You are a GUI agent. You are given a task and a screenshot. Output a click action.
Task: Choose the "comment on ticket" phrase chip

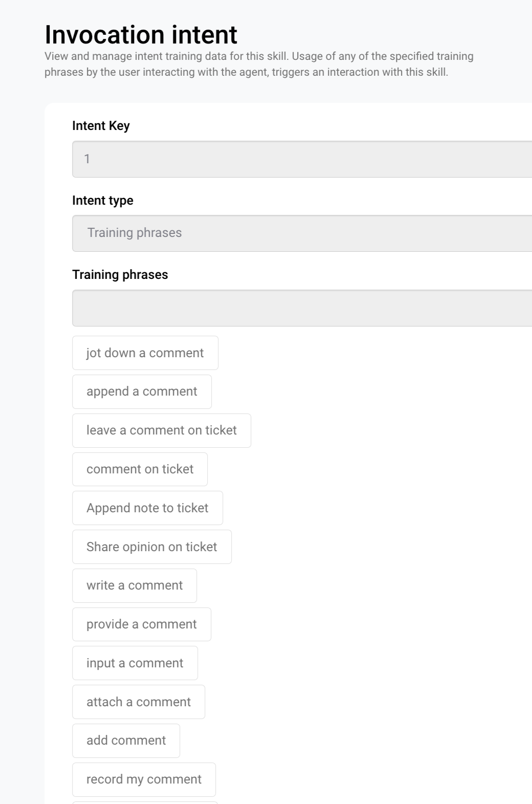point(140,469)
